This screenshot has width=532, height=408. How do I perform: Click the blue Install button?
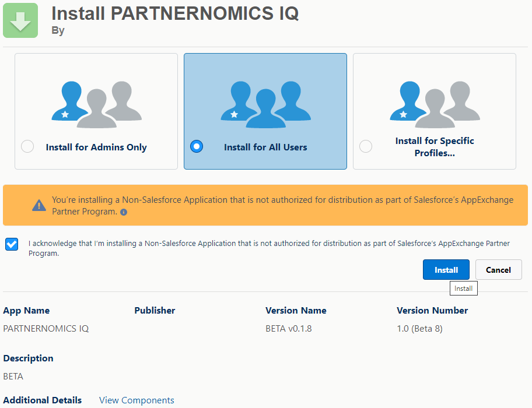coord(446,270)
